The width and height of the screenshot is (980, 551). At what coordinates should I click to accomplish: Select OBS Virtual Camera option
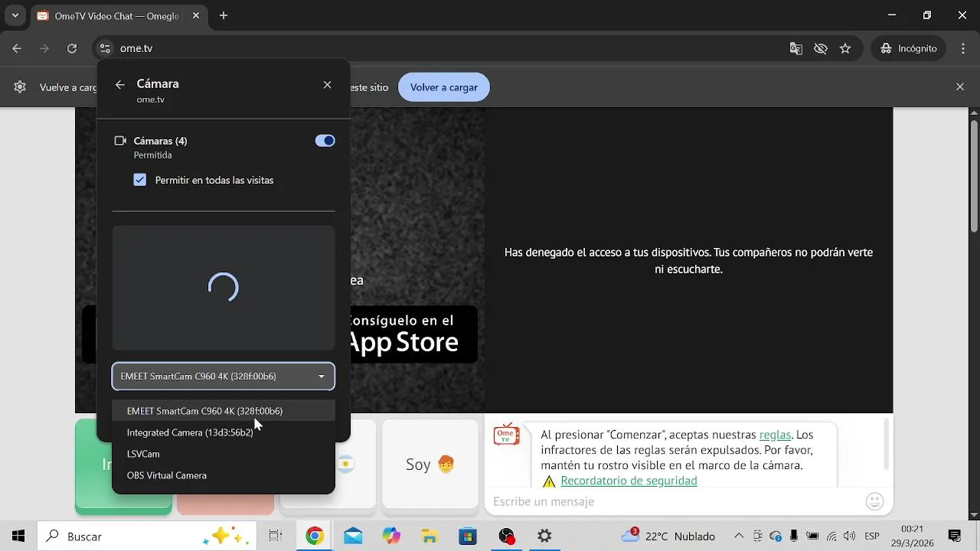click(224, 475)
